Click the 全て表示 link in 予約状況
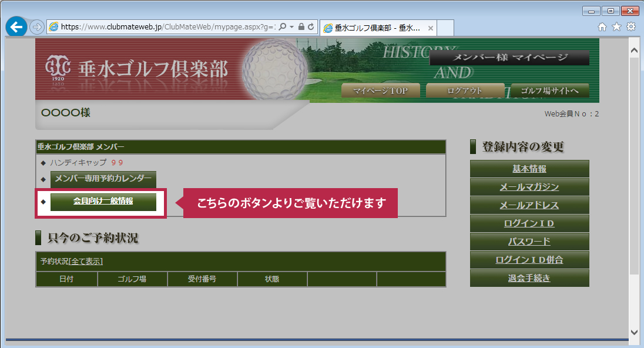Image resolution: width=644 pixels, height=348 pixels. [x=86, y=262]
